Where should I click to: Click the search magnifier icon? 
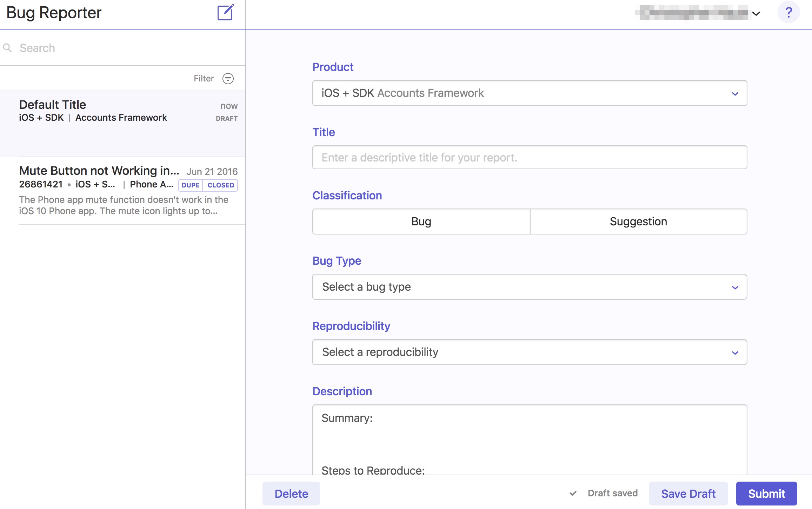tap(7, 48)
